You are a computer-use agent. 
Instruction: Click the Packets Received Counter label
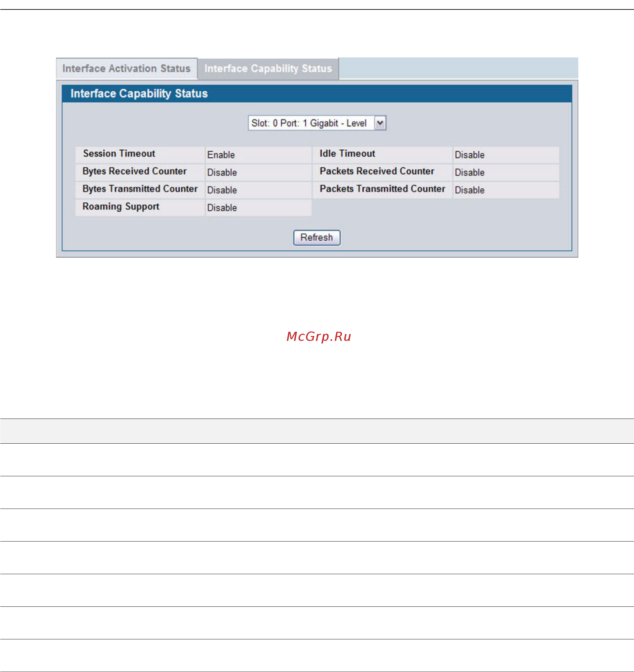click(377, 171)
